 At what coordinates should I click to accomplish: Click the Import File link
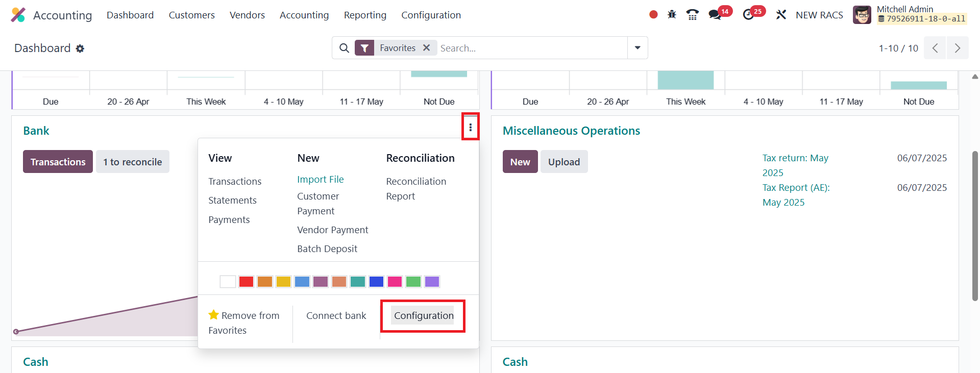tap(321, 179)
